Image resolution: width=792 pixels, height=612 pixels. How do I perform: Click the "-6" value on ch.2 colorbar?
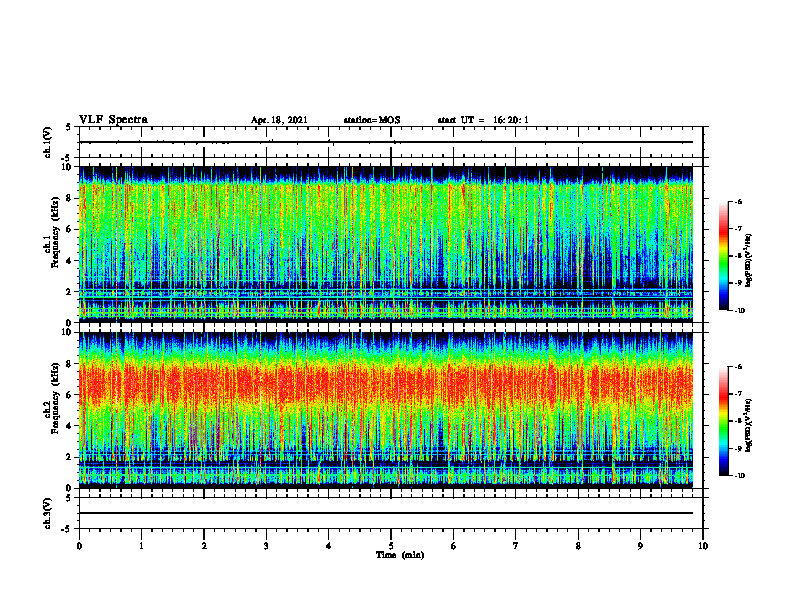click(x=738, y=367)
